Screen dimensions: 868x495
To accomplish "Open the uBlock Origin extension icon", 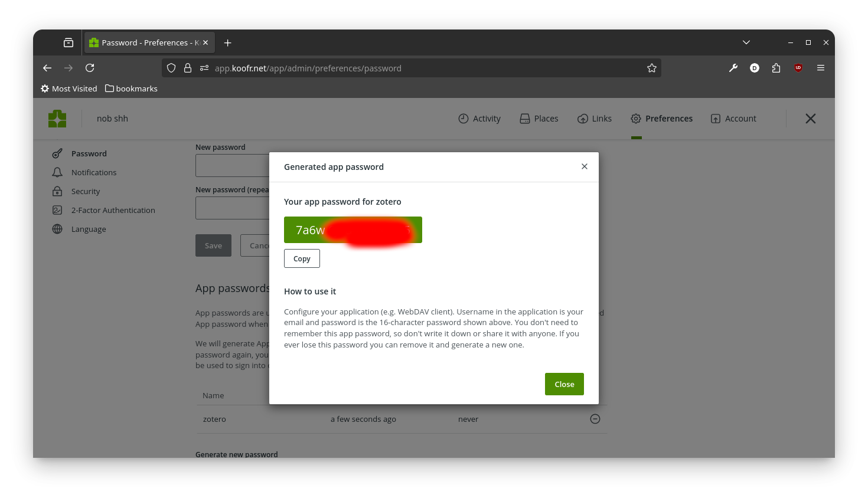I will tap(798, 68).
